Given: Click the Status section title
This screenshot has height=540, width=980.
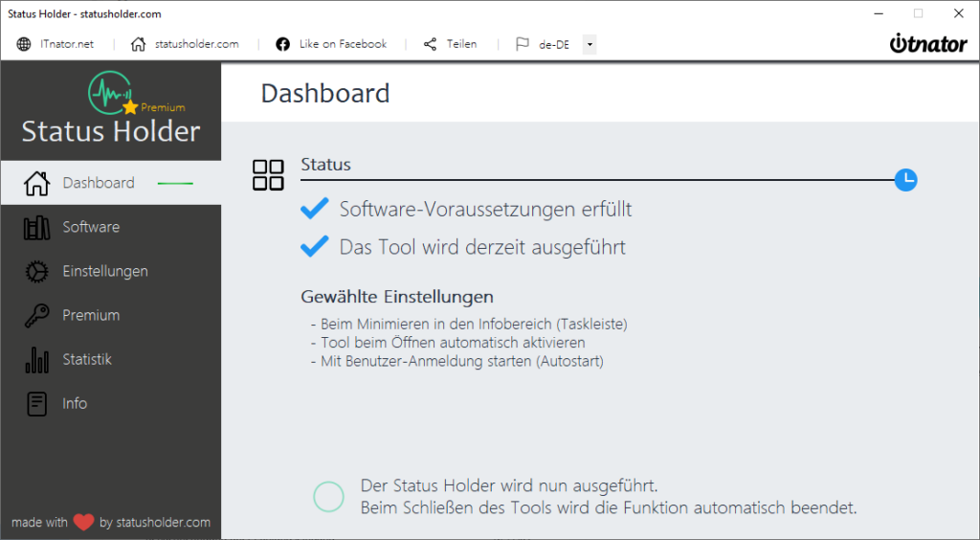Looking at the screenshot, I should click(326, 165).
